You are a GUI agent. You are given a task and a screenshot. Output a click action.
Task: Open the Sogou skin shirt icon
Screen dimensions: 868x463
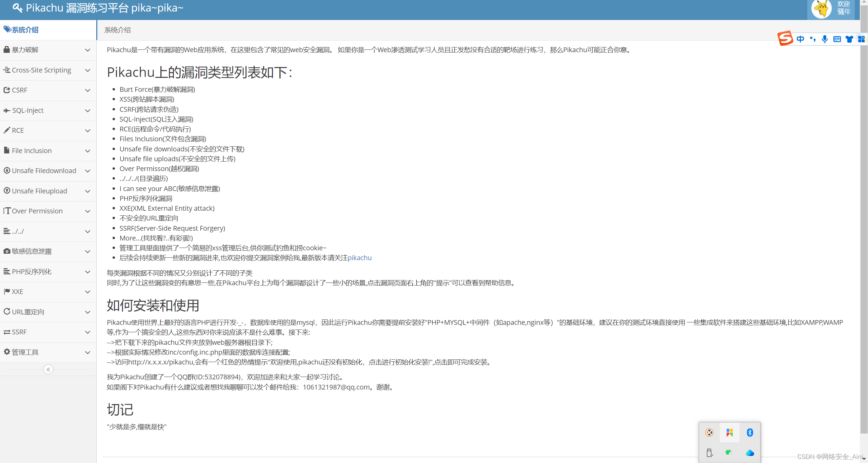[x=849, y=39]
